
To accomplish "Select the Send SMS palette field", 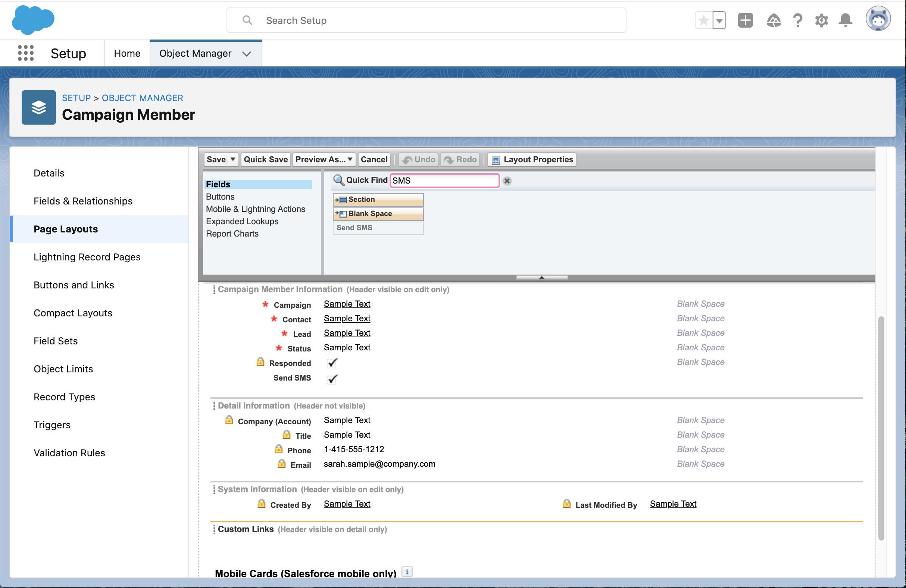I will (x=378, y=228).
